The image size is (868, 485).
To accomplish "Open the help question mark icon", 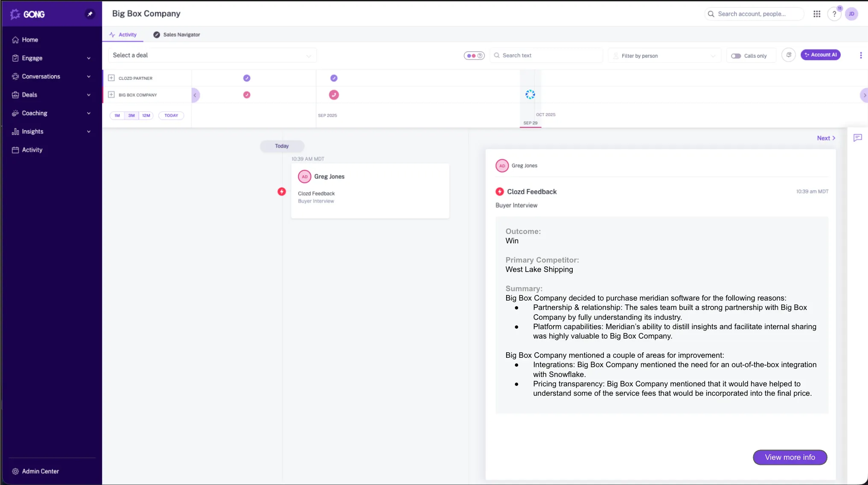I will pyautogui.click(x=834, y=14).
